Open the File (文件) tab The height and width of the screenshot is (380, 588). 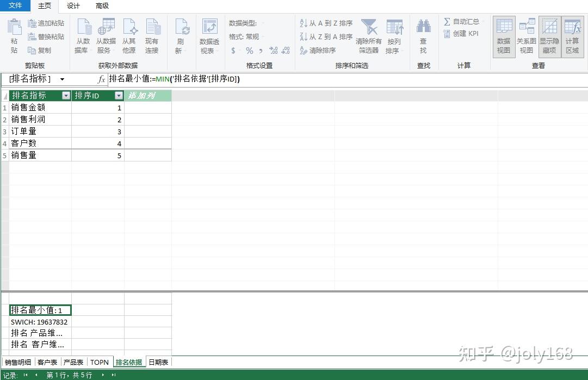(15, 5)
